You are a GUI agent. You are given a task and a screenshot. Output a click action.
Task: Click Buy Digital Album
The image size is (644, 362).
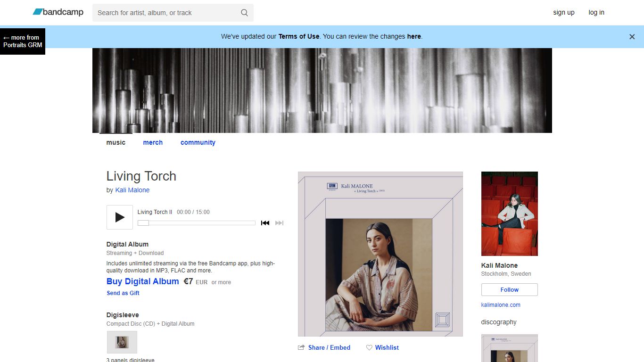click(x=143, y=281)
